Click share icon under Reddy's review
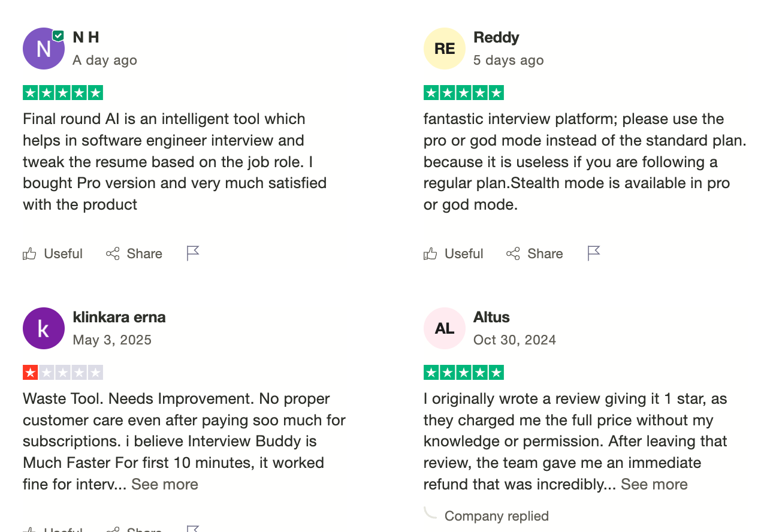The image size is (761, 532). (513, 254)
